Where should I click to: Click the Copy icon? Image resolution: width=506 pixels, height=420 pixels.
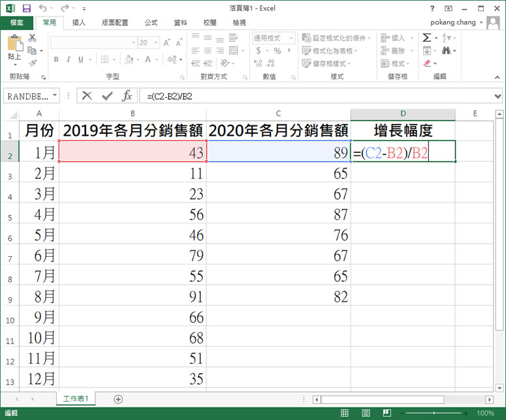(32, 50)
